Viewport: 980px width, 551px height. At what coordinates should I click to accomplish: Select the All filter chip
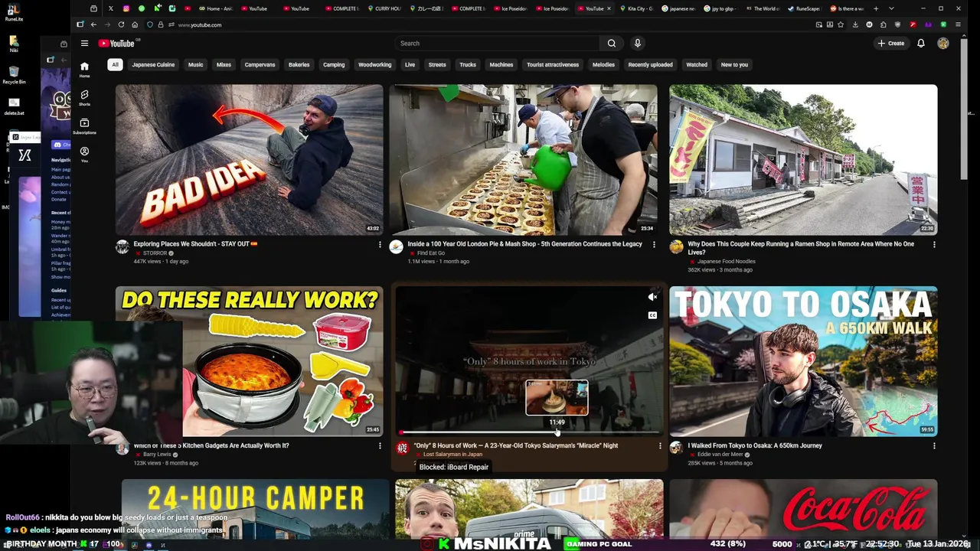point(115,65)
